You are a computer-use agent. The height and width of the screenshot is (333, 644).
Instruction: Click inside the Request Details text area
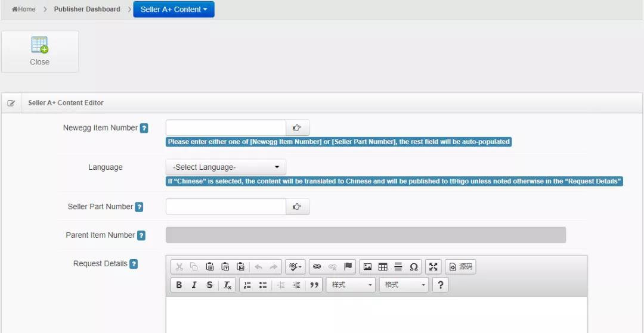pos(376,315)
